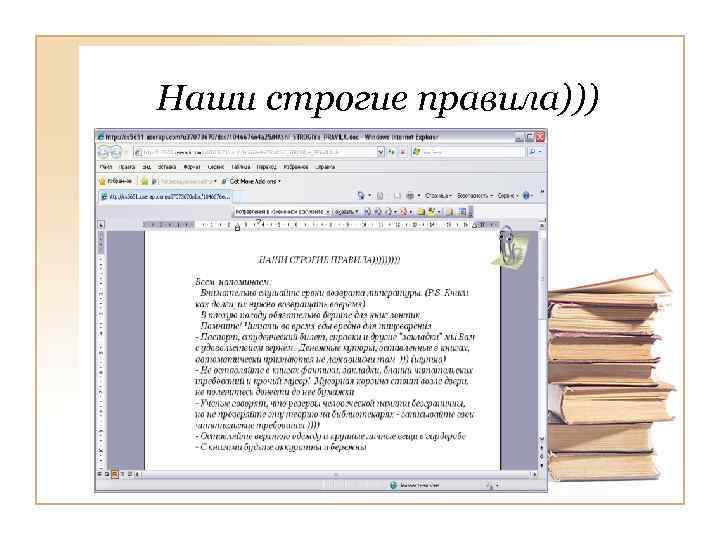Click the highlighted print layout view button
The image size is (720, 540).
115,474
